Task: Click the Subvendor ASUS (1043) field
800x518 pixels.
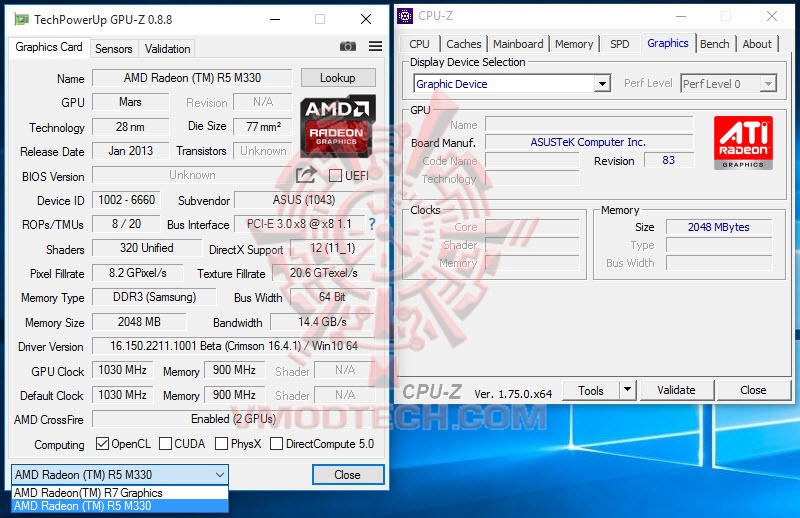Action: 305,200
